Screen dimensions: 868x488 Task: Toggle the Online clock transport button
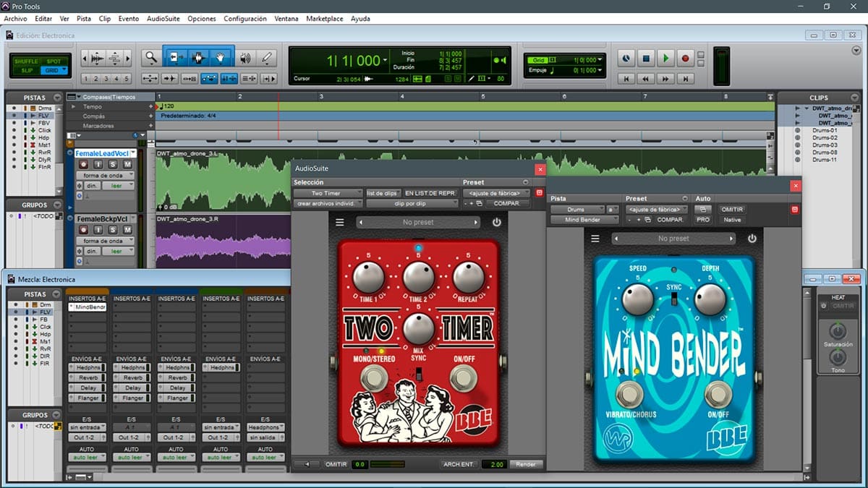[628, 58]
